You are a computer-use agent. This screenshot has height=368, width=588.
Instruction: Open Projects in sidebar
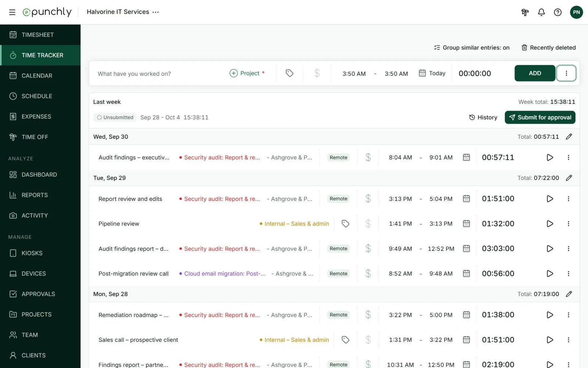(40, 314)
